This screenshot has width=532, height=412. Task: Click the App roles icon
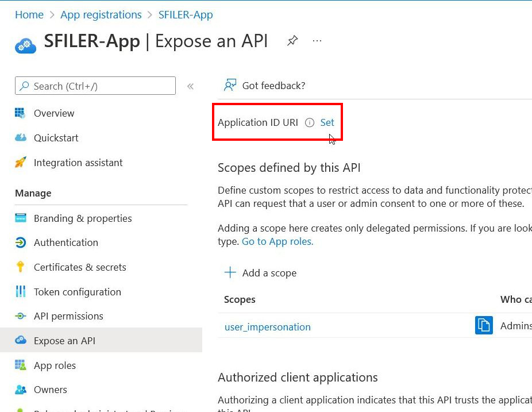[x=20, y=365]
